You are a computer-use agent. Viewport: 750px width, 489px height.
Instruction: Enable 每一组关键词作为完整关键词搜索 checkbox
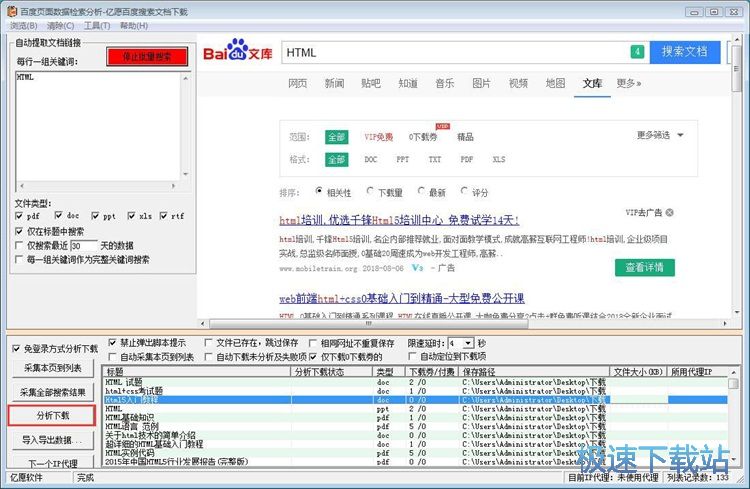coord(19,259)
